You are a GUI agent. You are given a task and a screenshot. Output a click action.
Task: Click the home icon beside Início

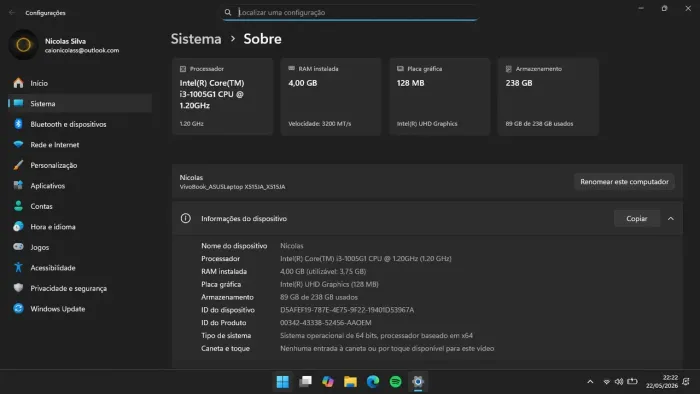tap(18, 83)
